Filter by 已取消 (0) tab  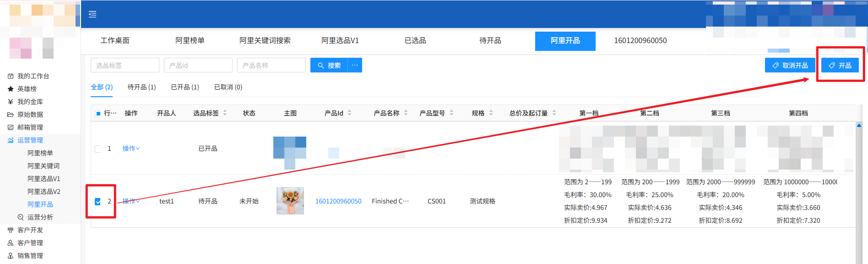[x=228, y=87]
